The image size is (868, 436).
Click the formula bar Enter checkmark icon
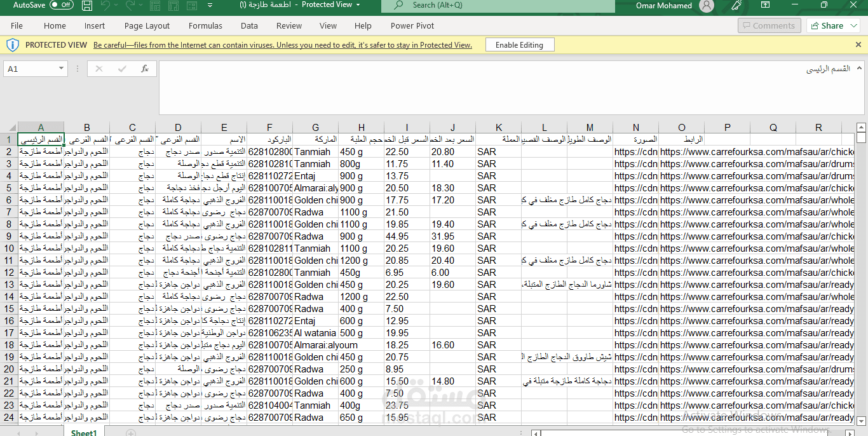pyautogui.click(x=122, y=69)
